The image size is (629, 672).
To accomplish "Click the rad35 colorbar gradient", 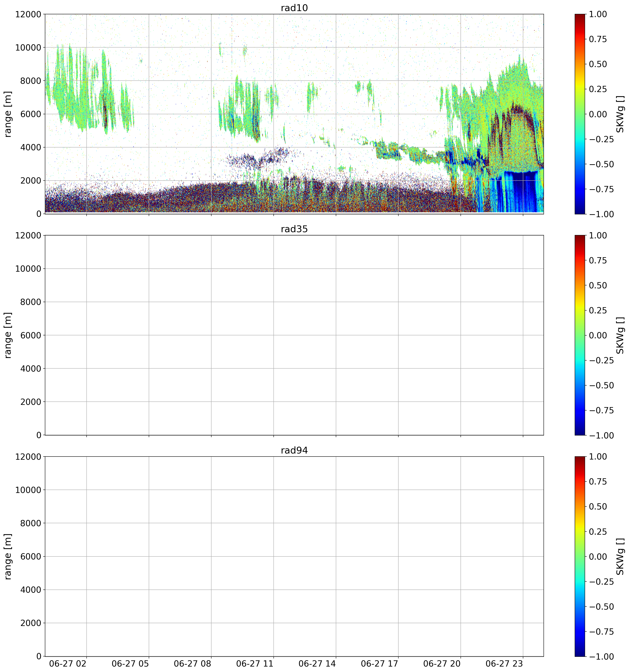I will pos(579,335).
